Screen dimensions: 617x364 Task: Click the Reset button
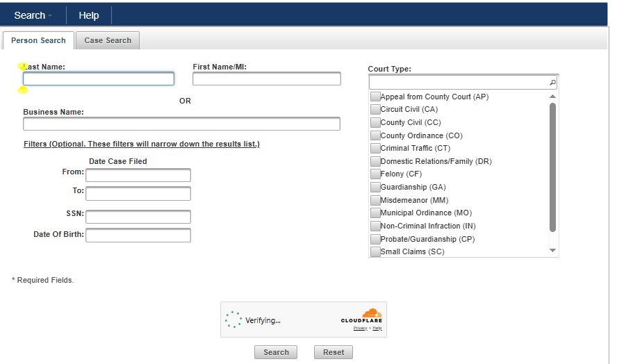click(x=334, y=352)
